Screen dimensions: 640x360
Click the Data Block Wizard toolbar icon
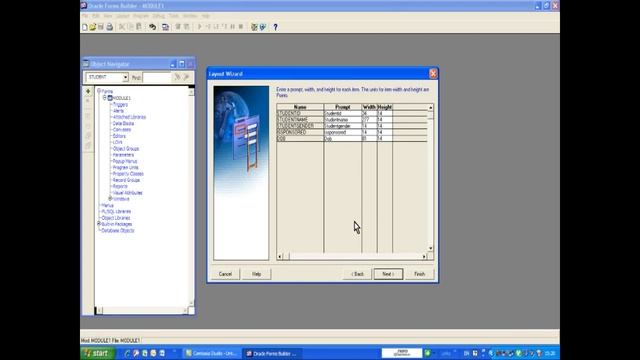coord(254,27)
